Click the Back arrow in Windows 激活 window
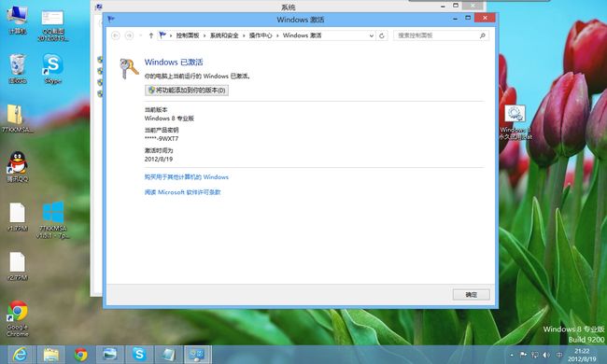This screenshot has height=364, width=607. [x=116, y=35]
